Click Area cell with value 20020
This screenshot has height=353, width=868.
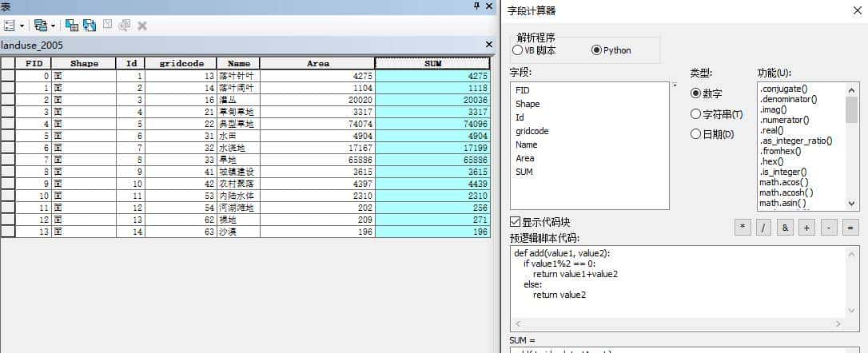tap(318, 100)
